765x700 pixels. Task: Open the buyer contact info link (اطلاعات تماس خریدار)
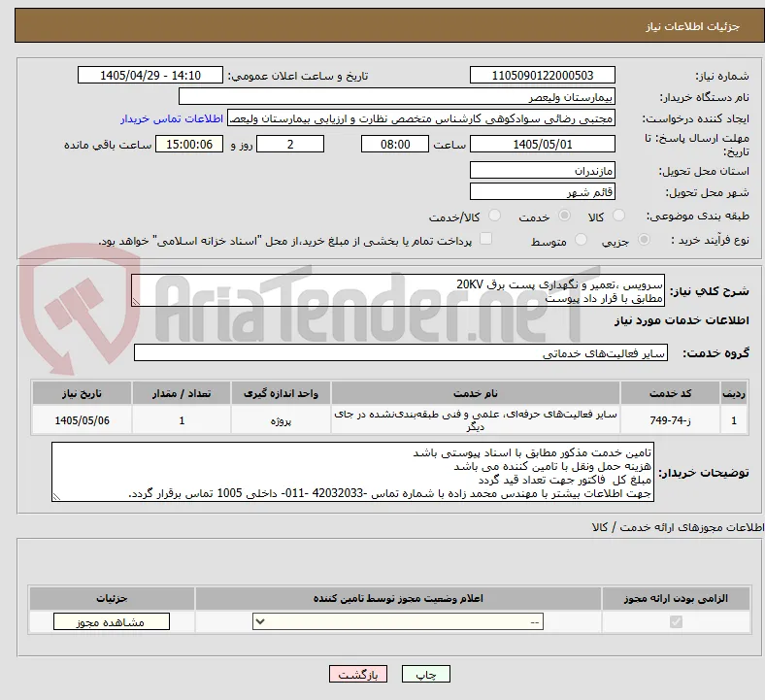click(171, 118)
